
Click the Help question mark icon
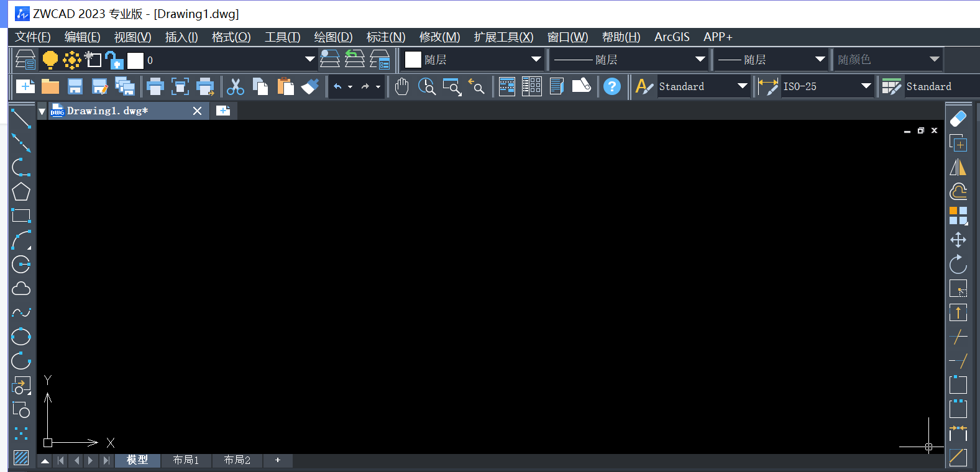pos(611,86)
